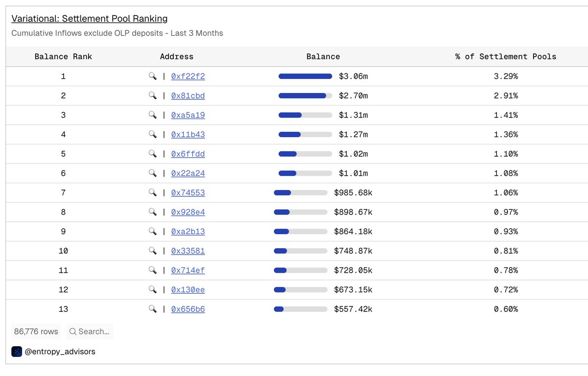The height and width of the screenshot is (376, 588).
Task: Click the magnifier icon beside 0x74553
Action: point(152,193)
